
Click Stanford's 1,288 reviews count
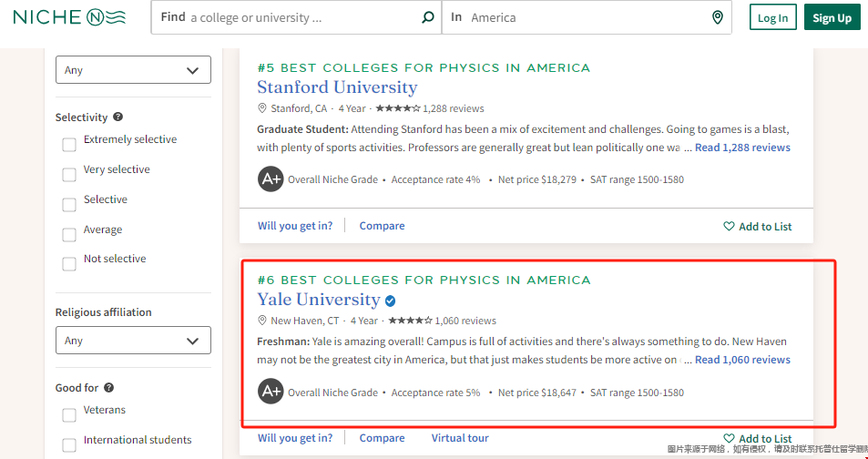click(x=454, y=108)
